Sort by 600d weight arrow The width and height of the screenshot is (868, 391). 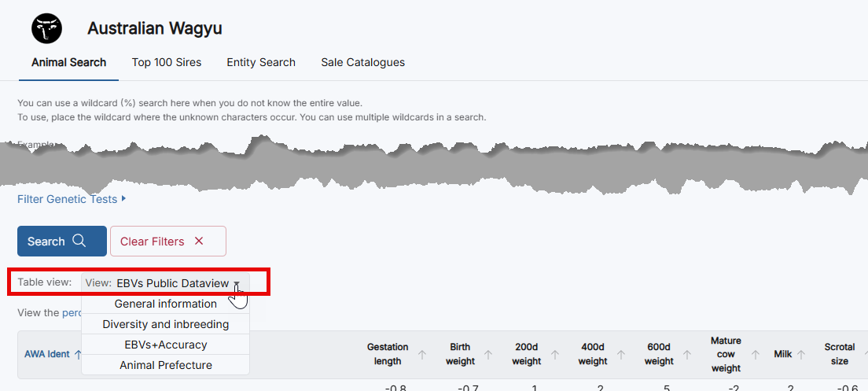point(687,355)
